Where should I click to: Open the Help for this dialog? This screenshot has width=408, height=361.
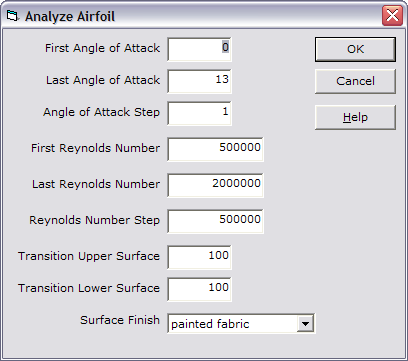point(355,117)
